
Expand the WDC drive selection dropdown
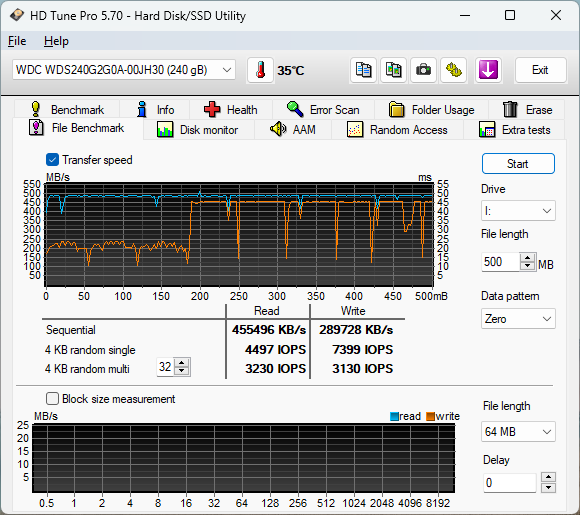coord(124,70)
